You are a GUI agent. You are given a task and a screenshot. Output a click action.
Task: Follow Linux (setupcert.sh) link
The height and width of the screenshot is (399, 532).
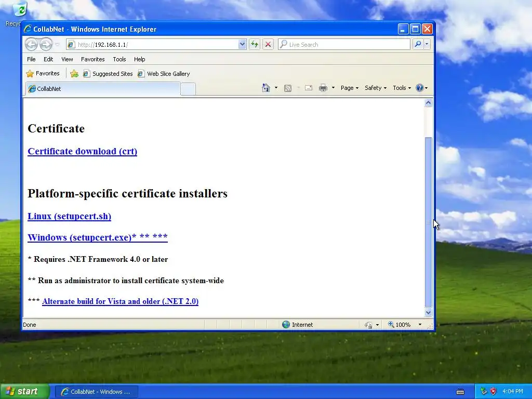coord(69,216)
